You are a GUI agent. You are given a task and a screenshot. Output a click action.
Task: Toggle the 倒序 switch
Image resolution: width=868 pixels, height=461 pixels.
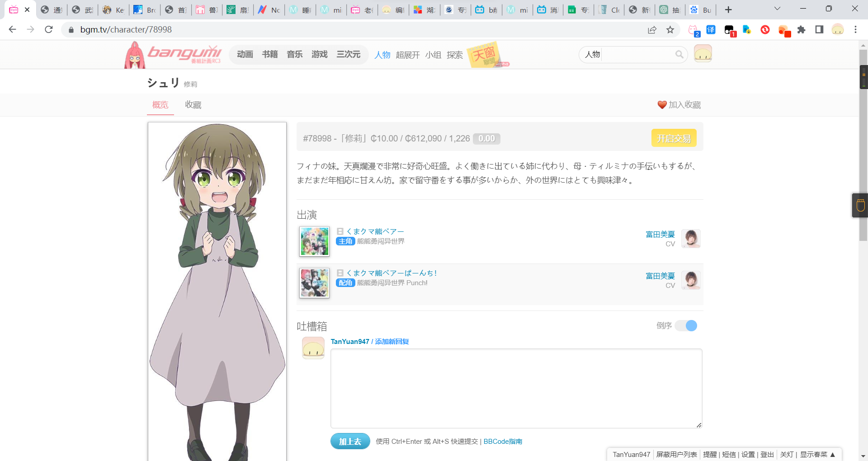[686, 326]
